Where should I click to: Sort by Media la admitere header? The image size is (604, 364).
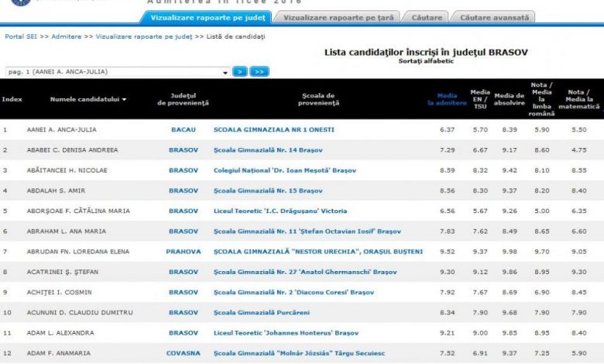pos(447,99)
